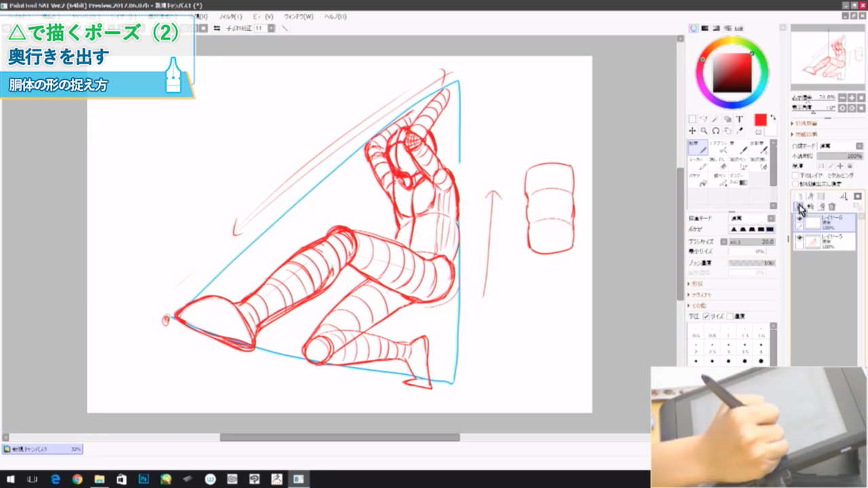Toggle visibility of レイヤー5

(798, 237)
